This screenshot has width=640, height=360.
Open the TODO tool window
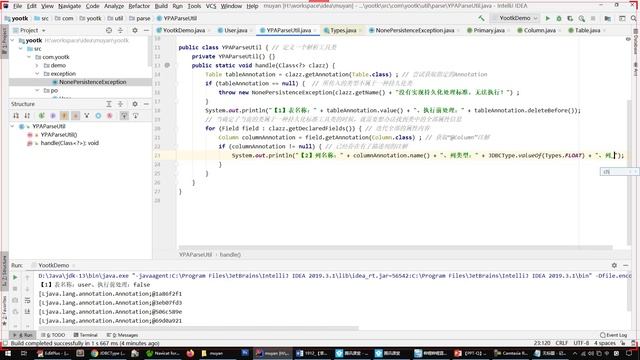(x=53, y=335)
